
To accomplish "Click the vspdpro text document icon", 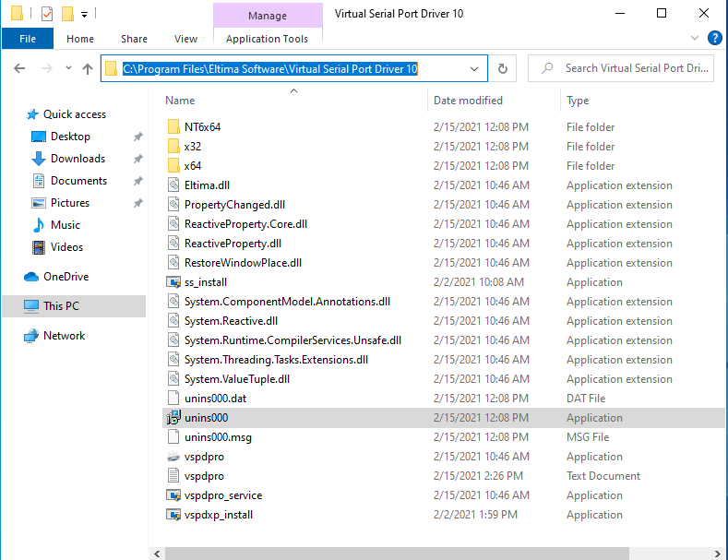I will pyautogui.click(x=173, y=475).
